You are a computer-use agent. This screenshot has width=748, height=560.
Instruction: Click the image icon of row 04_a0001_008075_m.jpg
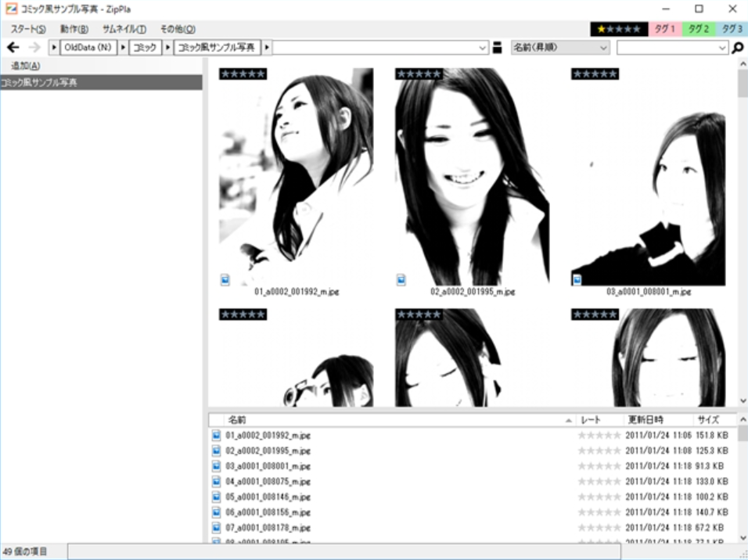(216, 481)
